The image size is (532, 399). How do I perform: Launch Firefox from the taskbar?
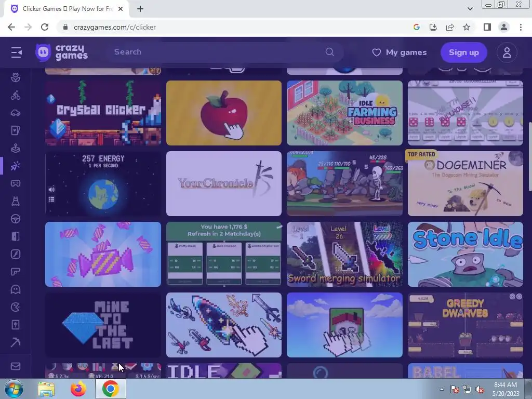pyautogui.click(x=78, y=389)
